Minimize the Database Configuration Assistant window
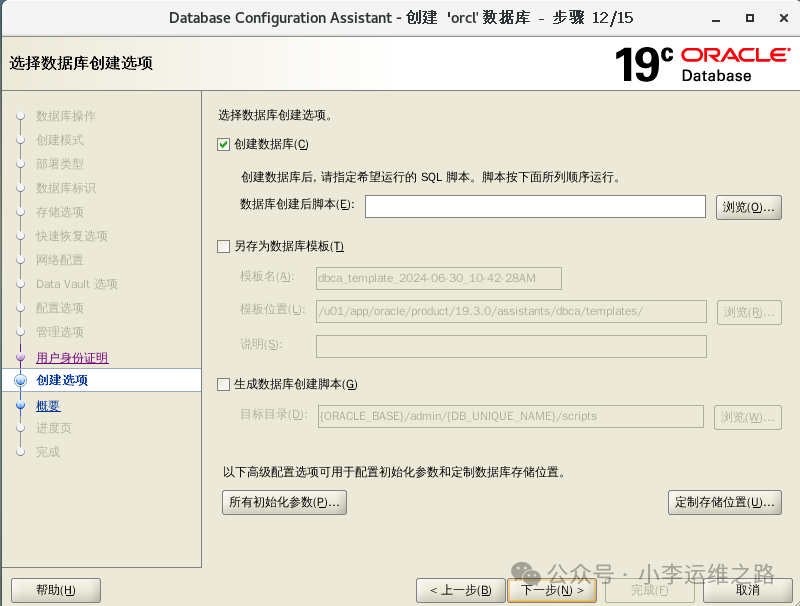This screenshot has height=606, width=800. 716,18
